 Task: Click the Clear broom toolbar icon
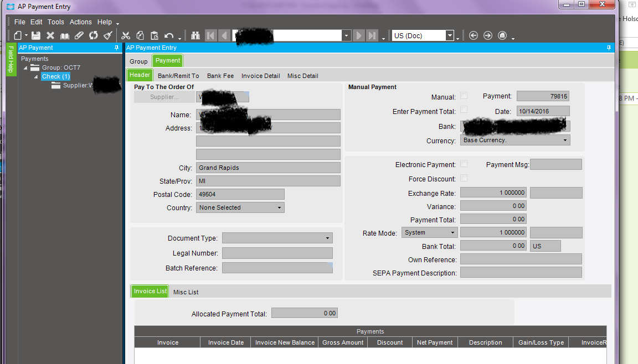point(108,35)
